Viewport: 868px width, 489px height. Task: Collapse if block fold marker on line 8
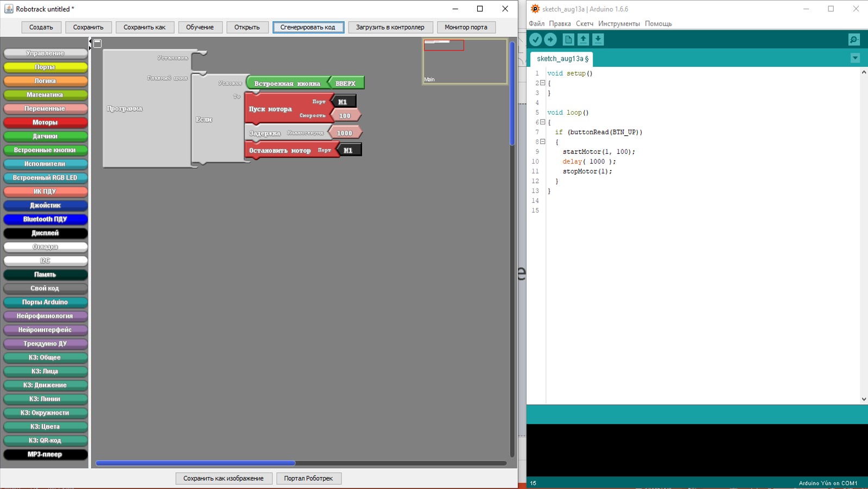pyautogui.click(x=542, y=142)
